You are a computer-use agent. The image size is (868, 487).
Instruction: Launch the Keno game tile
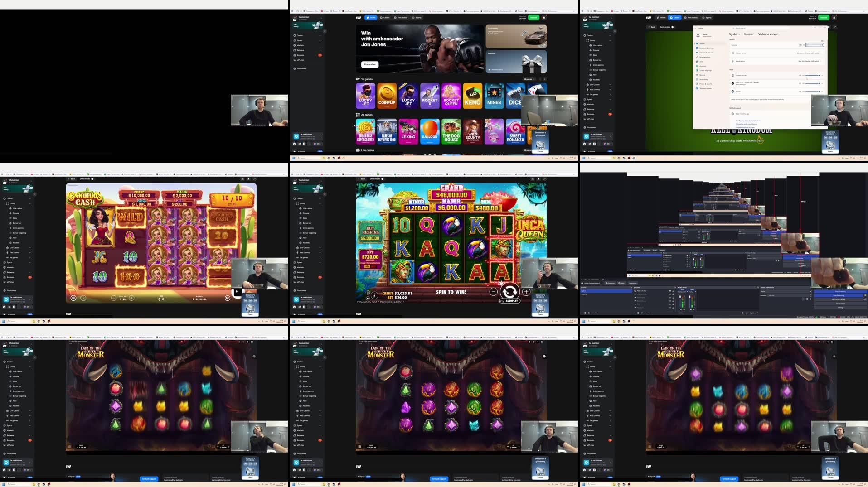[x=472, y=96]
